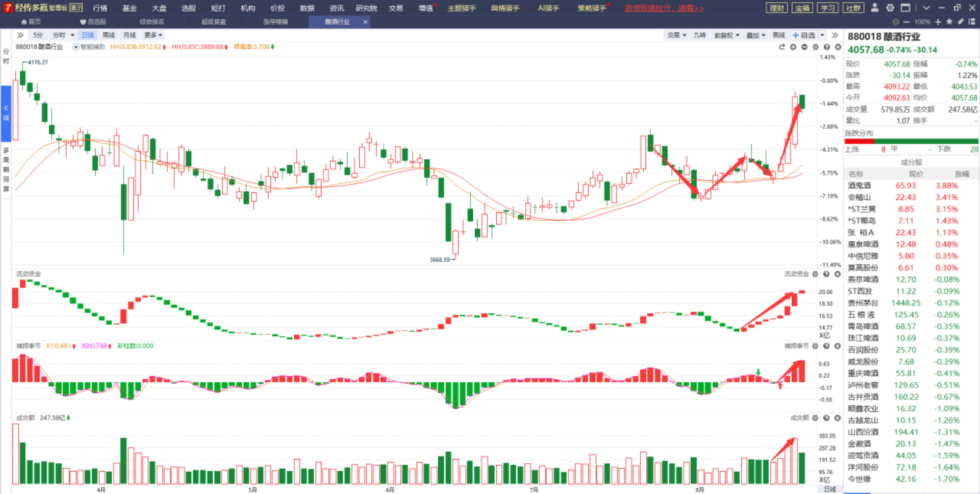The width and height of the screenshot is (980, 494).
Task: Open 捕捞季节 indicator settings gear
Action: click(815, 346)
